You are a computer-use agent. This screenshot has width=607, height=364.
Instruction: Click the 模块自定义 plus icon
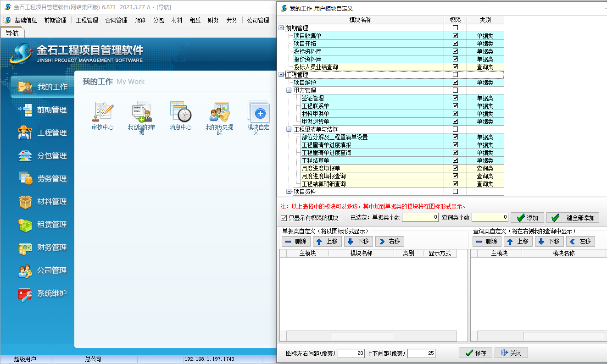259,112
